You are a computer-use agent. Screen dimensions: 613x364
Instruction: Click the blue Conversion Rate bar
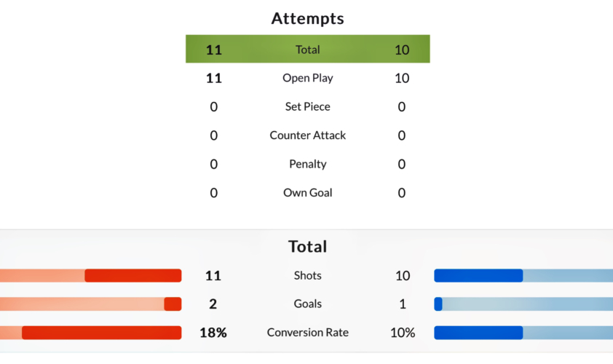pyautogui.click(x=478, y=333)
